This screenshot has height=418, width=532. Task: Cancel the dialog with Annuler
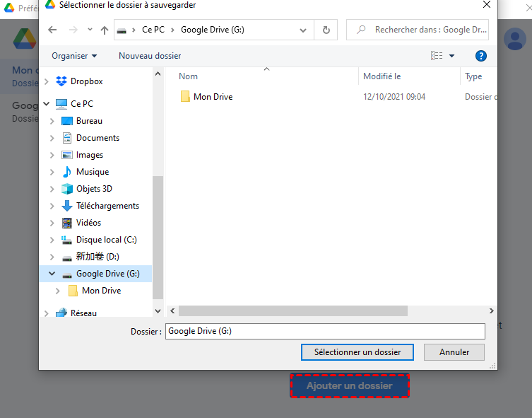pyautogui.click(x=454, y=352)
